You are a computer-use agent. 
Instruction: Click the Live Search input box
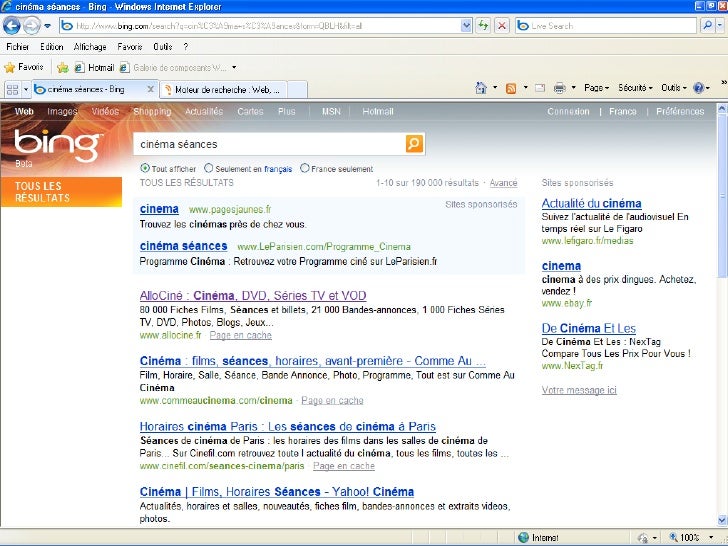click(x=605, y=26)
